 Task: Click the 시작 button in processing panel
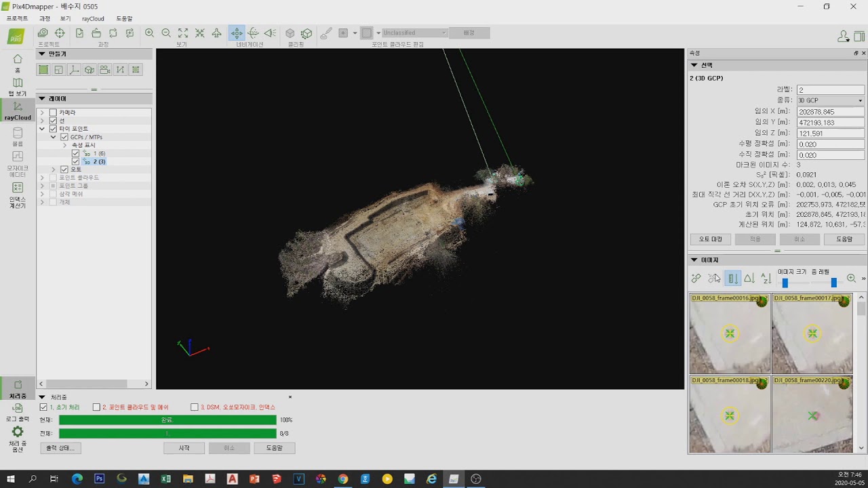(184, 448)
